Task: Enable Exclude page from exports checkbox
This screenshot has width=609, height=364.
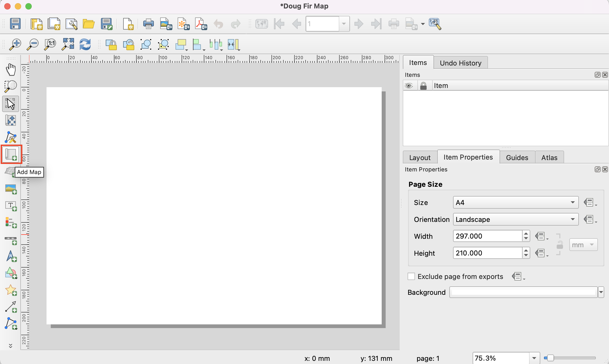Action: 411,276
